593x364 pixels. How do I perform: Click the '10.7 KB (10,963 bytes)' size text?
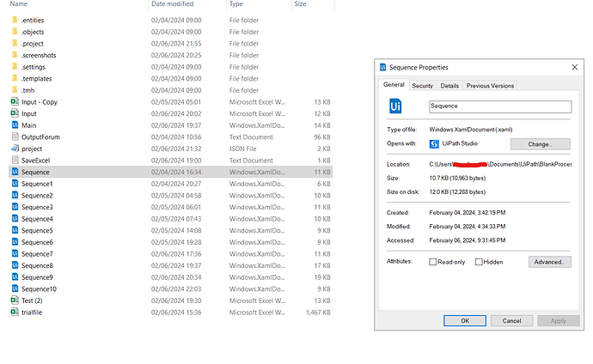(x=457, y=178)
